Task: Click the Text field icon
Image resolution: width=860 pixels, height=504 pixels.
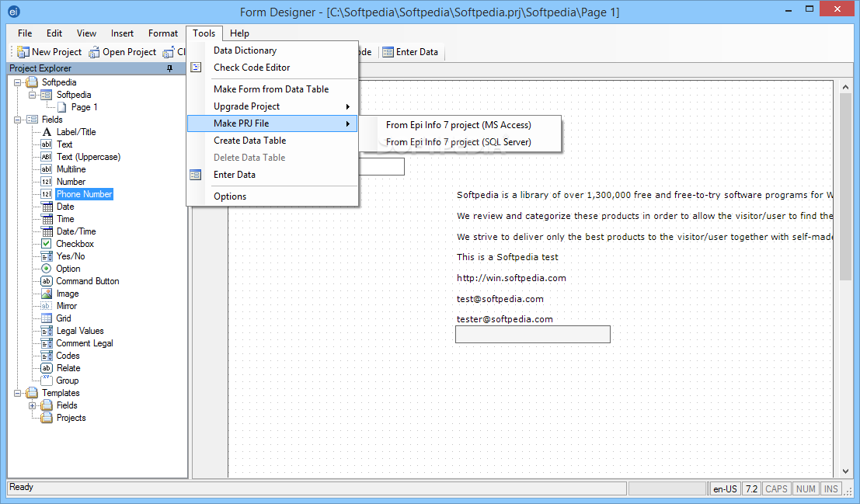Action: click(47, 144)
